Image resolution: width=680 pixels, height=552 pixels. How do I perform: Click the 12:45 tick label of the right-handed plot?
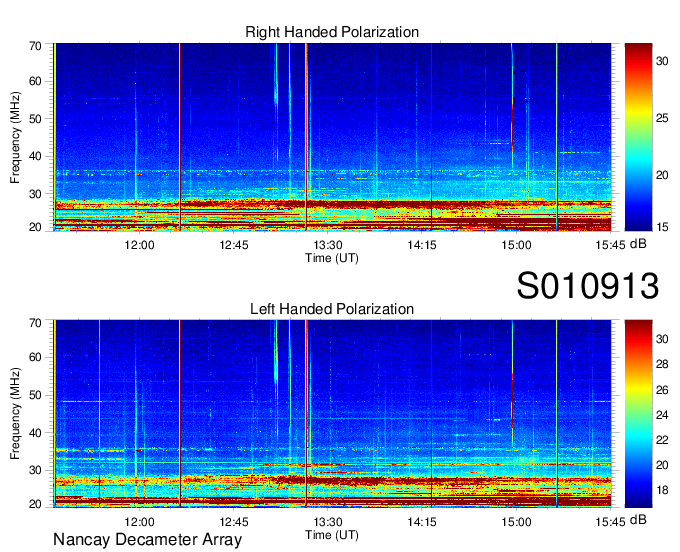tap(234, 245)
